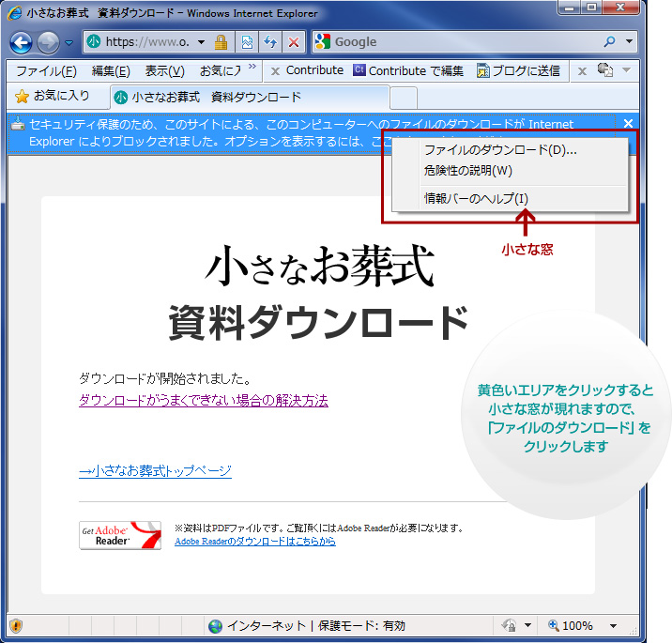Click the privacy lock icon in status bar
This screenshot has width=672, height=643.
pos(509,626)
